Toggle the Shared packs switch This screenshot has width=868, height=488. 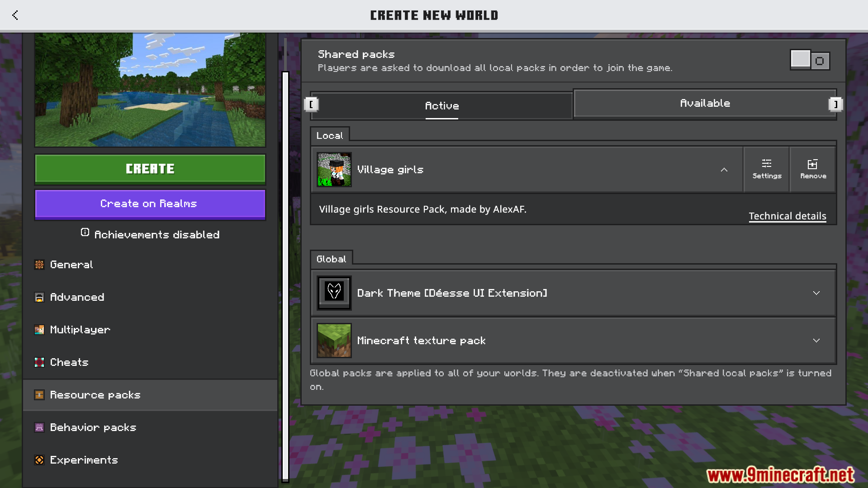click(x=810, y=60)
